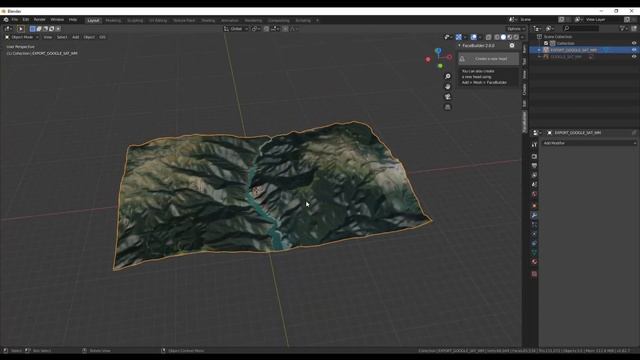Screen dimensions: 640x360
Task: Open the Render properties tab
Action: click(x=534, y=156)
